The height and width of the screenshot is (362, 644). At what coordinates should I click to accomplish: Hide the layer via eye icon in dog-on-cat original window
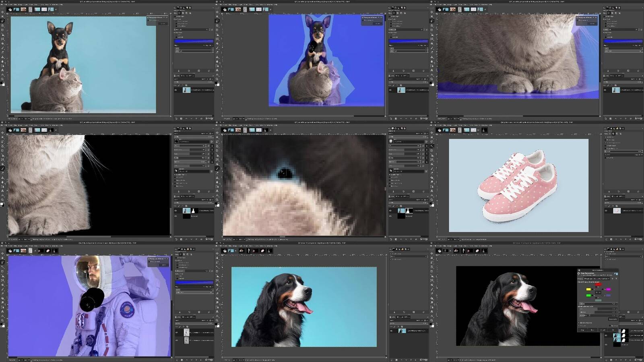(175, 90)
